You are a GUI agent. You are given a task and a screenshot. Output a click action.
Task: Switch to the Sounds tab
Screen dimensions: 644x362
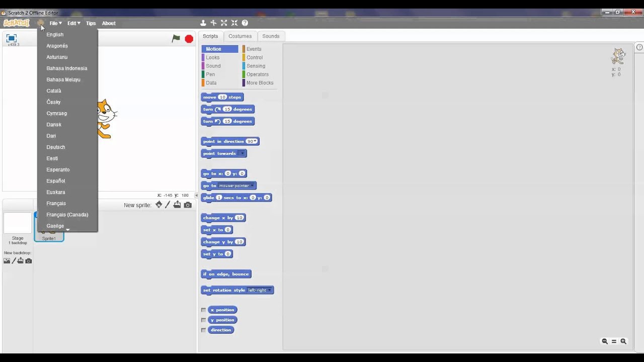coord(271,36)
